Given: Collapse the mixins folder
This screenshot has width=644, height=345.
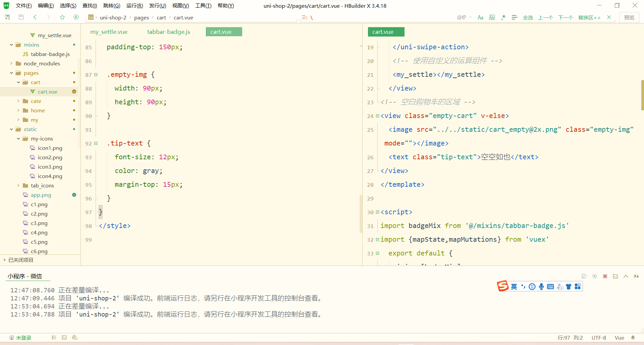Looking at the screenshot, I should (11, 45).
